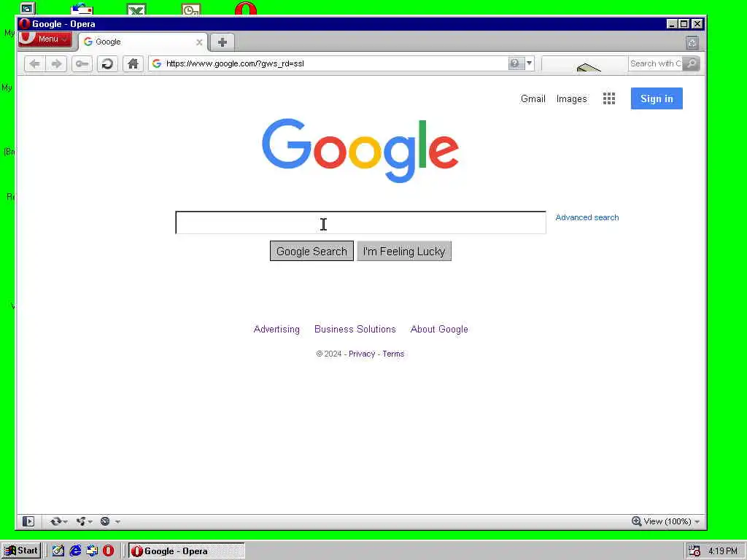Click the Google Search button

pyautogui.click(x=311, y=251)
